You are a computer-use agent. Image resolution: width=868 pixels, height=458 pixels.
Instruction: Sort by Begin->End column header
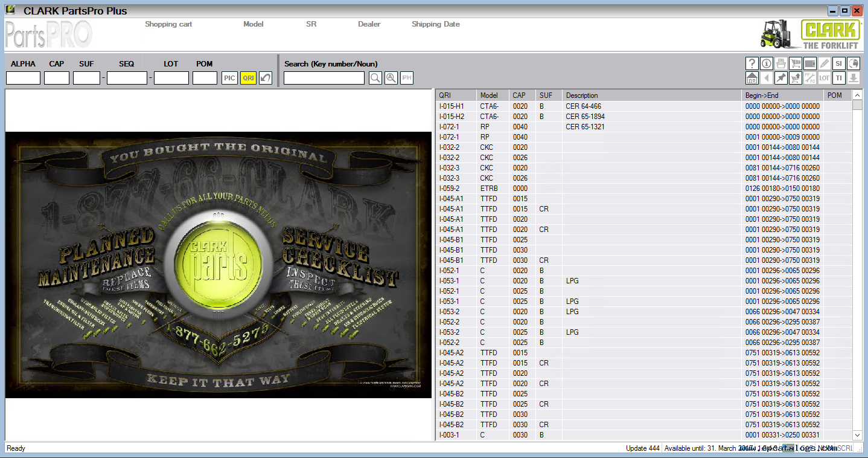pos(782,95)
